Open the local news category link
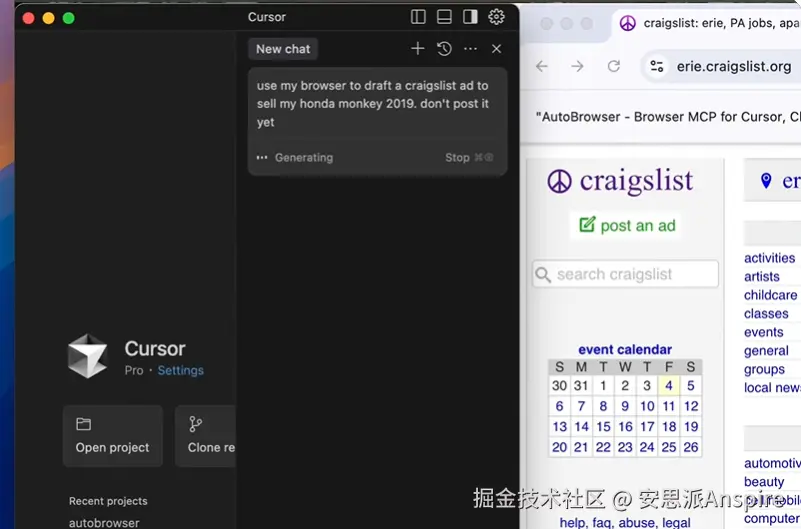801x529 pixels. 772,388
